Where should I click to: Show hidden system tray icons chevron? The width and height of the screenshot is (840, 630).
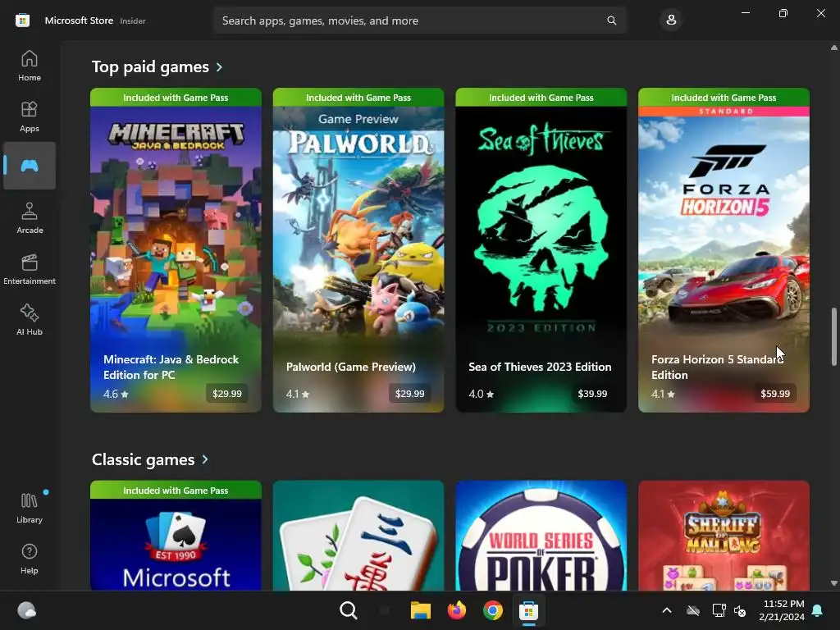(x=667, y=610)
